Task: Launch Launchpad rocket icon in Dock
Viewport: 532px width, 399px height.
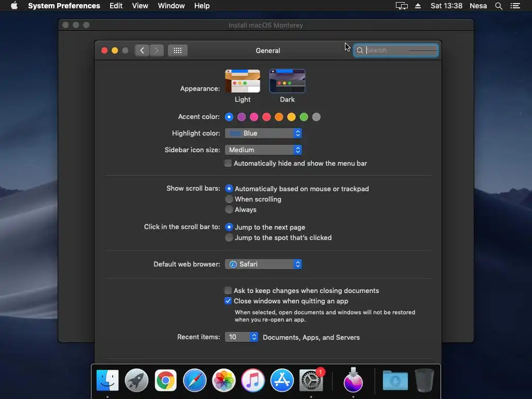Action: click(137, 380)
